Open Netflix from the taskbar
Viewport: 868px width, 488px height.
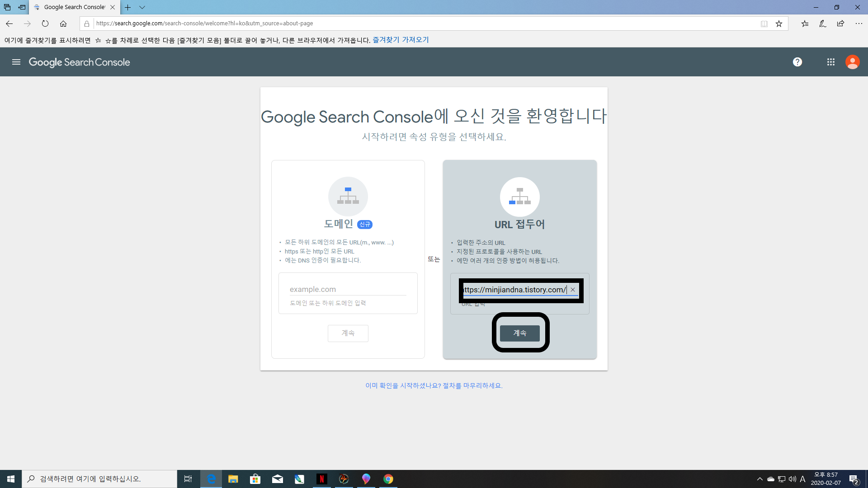(x=321, y=479)
